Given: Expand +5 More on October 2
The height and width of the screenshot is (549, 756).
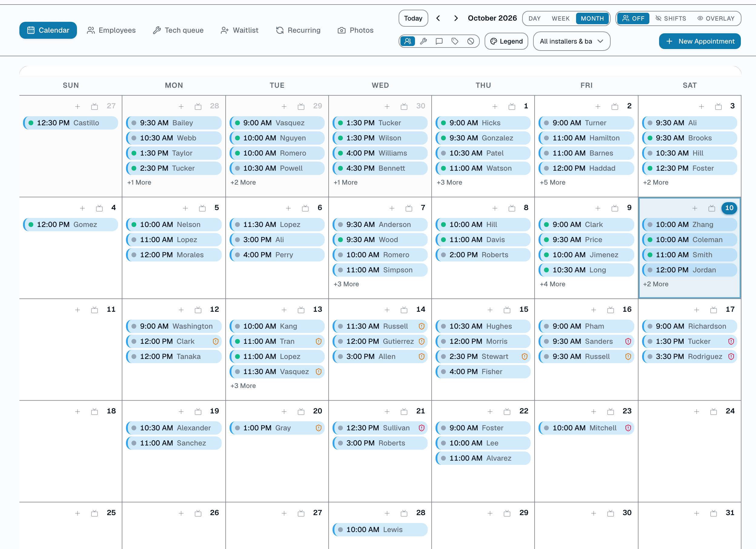Looking at the screenshot, I should tap(552, 182).
